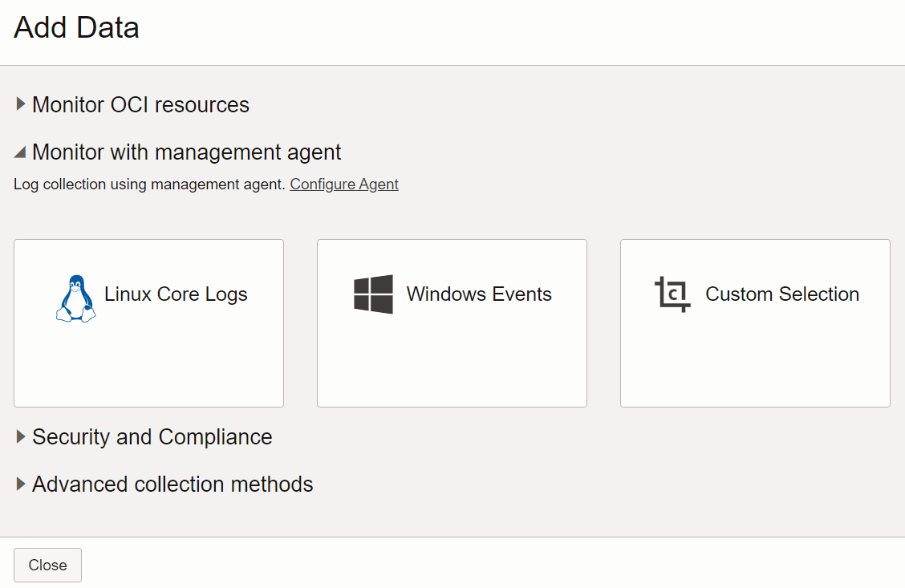Select the Linux Core Logs label

[176, 294]
